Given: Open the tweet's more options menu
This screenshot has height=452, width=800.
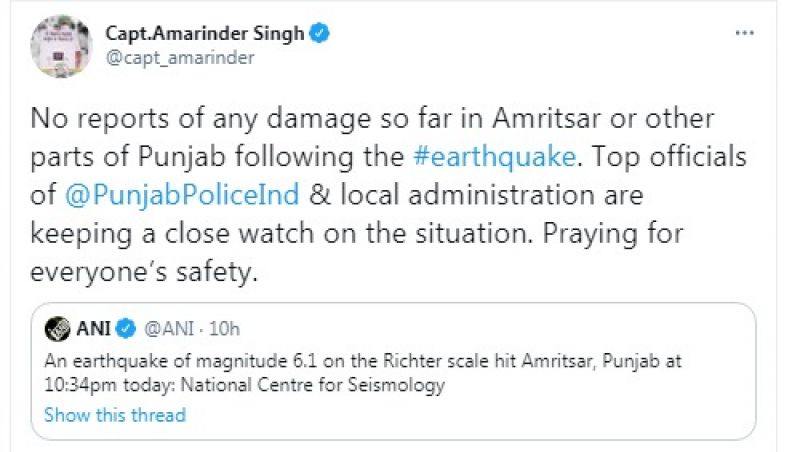Looking at the screenshot, I should click(x=745, y=33).
